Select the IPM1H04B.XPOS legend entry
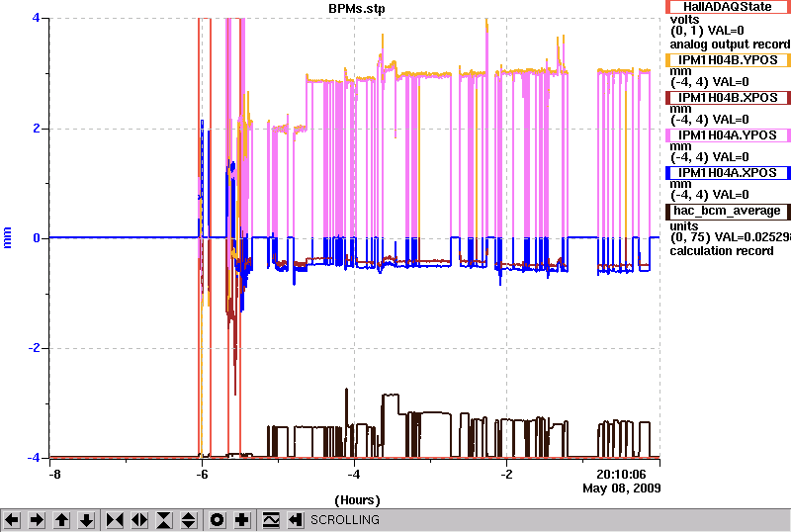The height and width of the screenshot is (532, 791). click(x=728, y=98)
